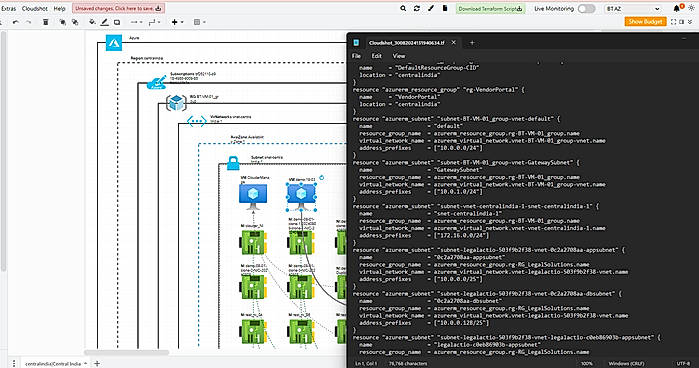The width and height of the screenshot is (699, 368).
Task: Open Notepad Edit menu
Action: (x=377, y=56)
